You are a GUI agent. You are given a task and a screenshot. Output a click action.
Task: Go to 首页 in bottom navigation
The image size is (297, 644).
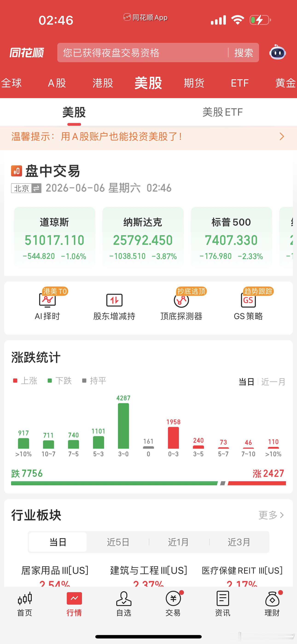coord(25,604)
